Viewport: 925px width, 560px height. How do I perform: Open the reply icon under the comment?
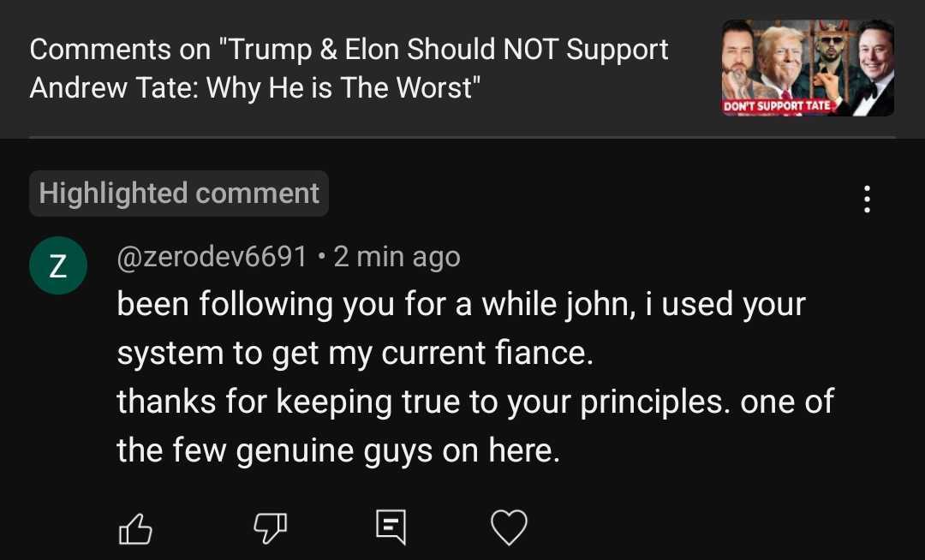[391, 528]
